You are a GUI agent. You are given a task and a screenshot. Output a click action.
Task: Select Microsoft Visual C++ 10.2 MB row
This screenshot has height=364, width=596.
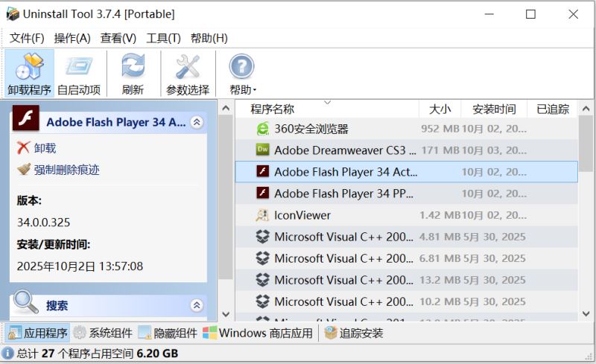click(x=406, y=301)
